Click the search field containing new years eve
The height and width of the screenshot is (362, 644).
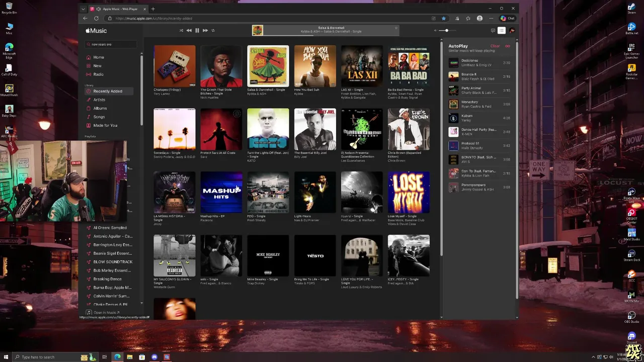[x=111, y=44]
